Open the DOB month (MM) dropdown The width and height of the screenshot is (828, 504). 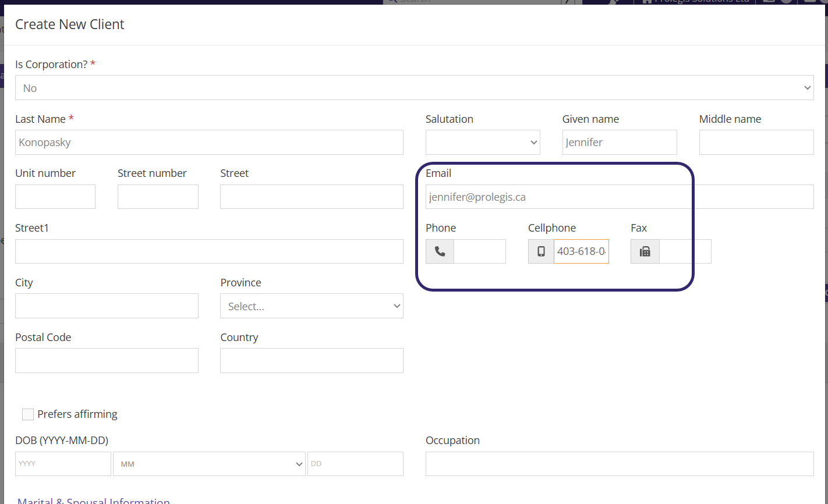point(209,464)
